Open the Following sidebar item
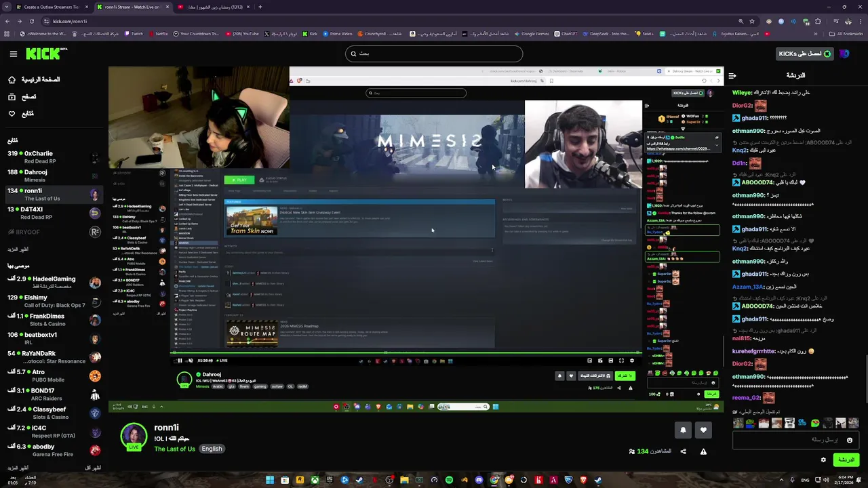This screenshot has height=488, width=868. point(20,114)
